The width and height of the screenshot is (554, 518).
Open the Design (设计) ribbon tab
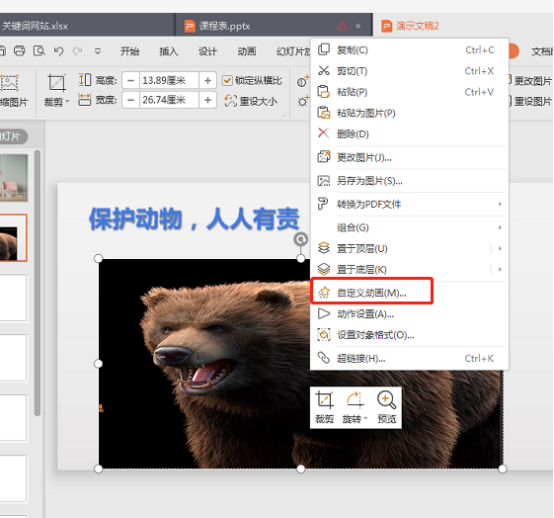pos(207,52)
